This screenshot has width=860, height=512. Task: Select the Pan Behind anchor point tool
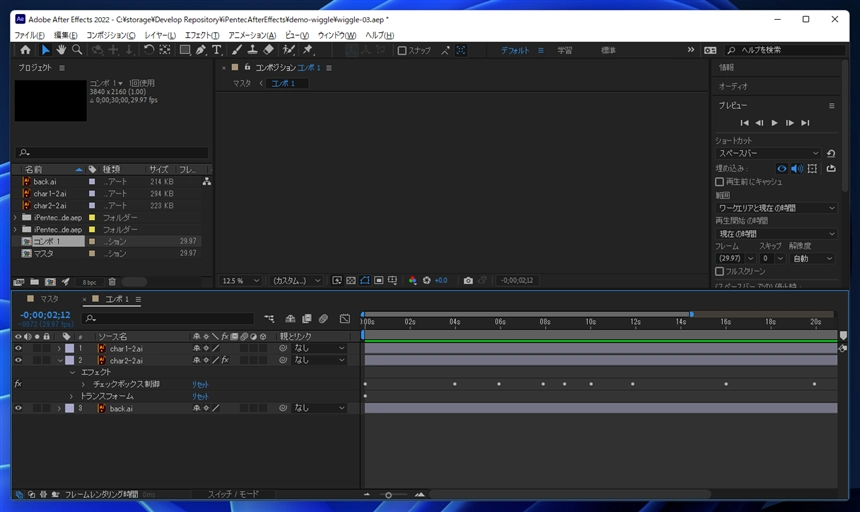point(165,50)
